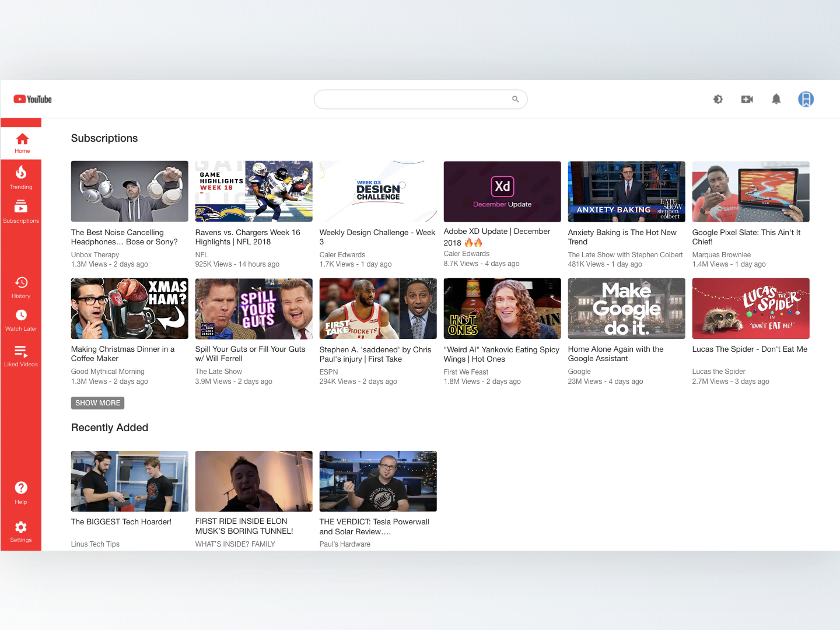Open title 'Stephen A. saddened by Chris Paul's injury'
Viewport: 840px width, 630px height.
[376, 355]
